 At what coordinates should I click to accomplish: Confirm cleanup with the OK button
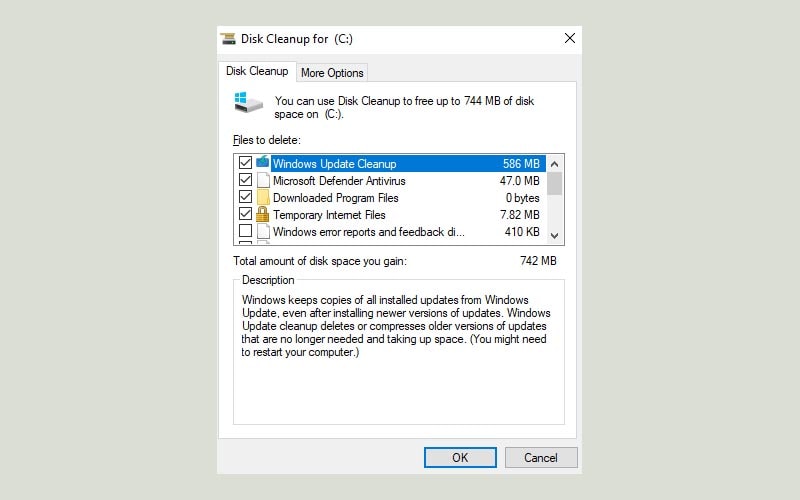460,458
